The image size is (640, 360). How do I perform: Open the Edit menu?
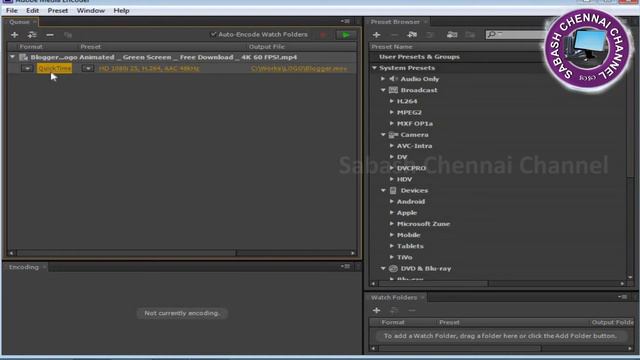[32, 11]
